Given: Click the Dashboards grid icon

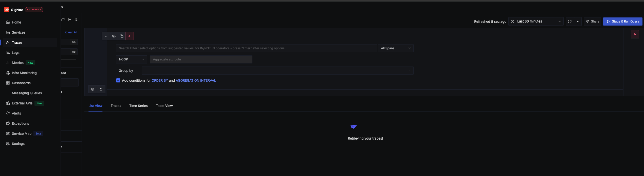Looking at the screenshot, I should 8,83.
